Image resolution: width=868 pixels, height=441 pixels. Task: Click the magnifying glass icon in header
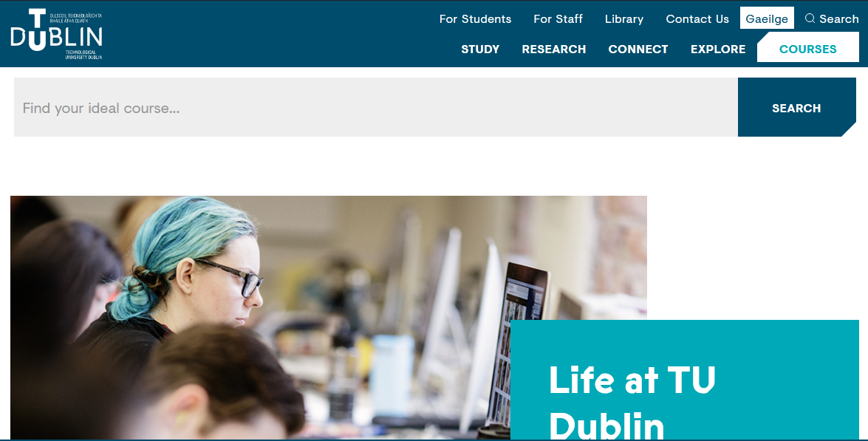810,18
